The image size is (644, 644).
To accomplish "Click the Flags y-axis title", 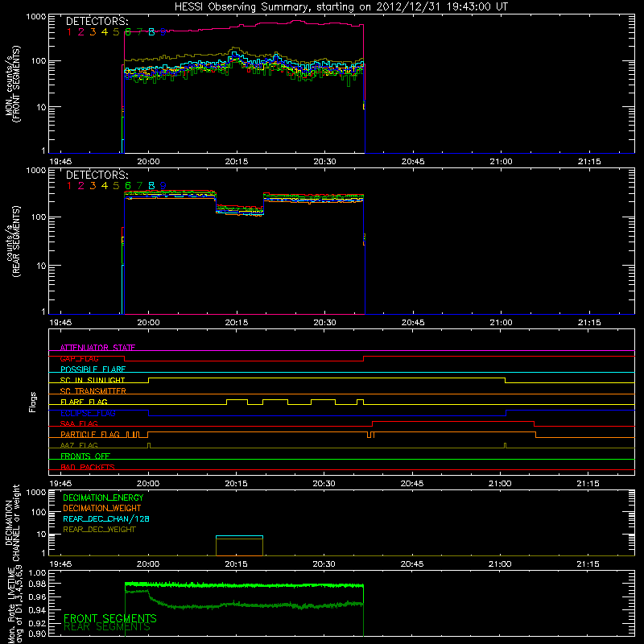I will [x=33, y=402].
